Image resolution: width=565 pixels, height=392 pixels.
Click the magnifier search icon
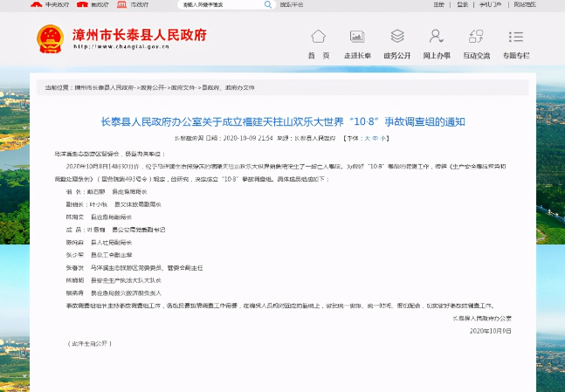268,4
